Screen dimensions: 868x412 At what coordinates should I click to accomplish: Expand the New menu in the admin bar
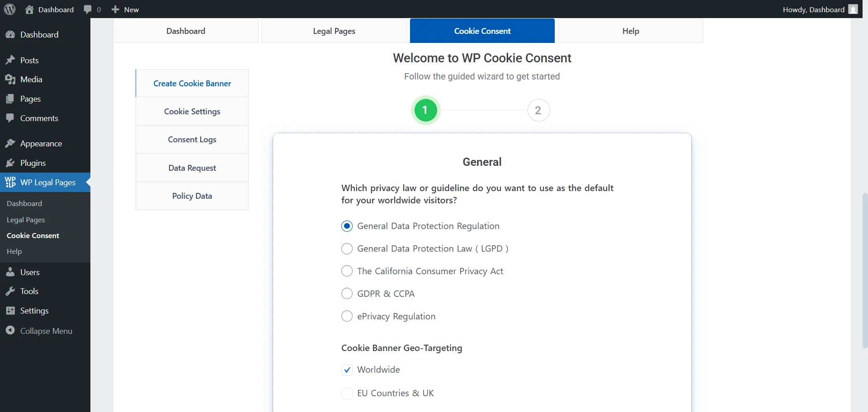(x=125, y=9)
